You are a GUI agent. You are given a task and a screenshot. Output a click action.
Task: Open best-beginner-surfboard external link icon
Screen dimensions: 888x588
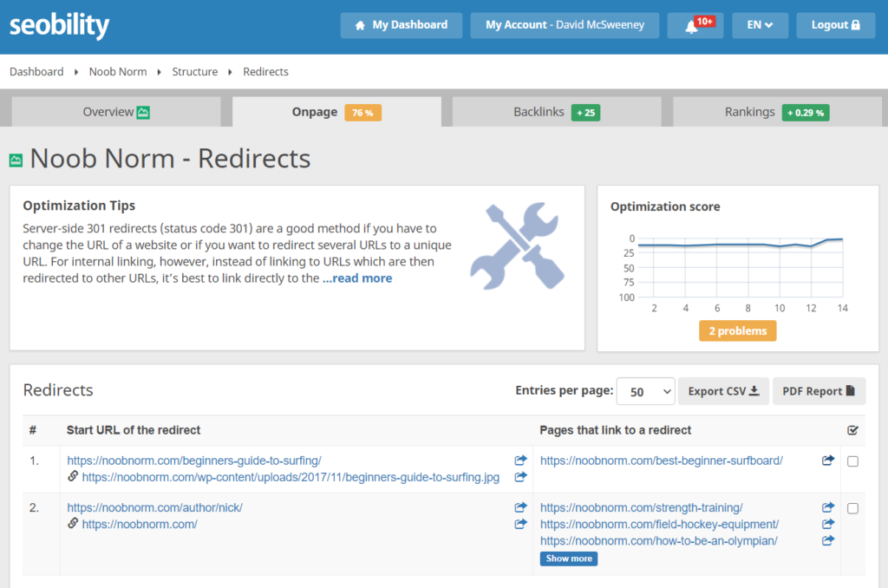click(828, 460)
